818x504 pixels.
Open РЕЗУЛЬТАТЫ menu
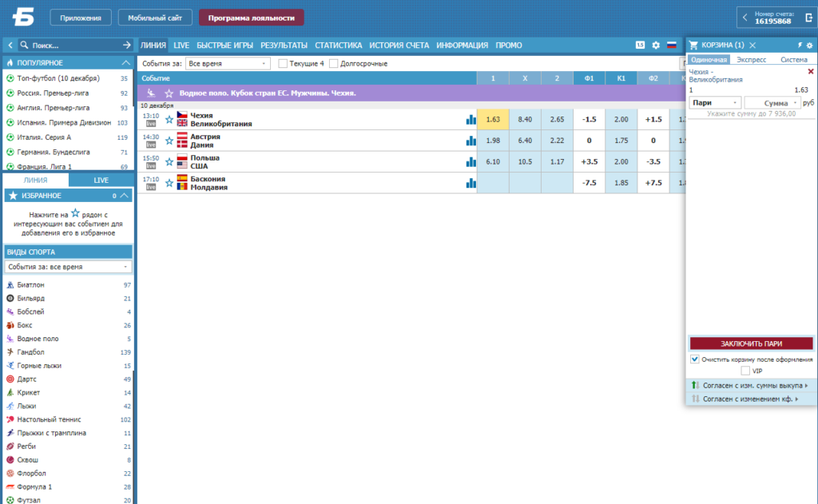284,46
